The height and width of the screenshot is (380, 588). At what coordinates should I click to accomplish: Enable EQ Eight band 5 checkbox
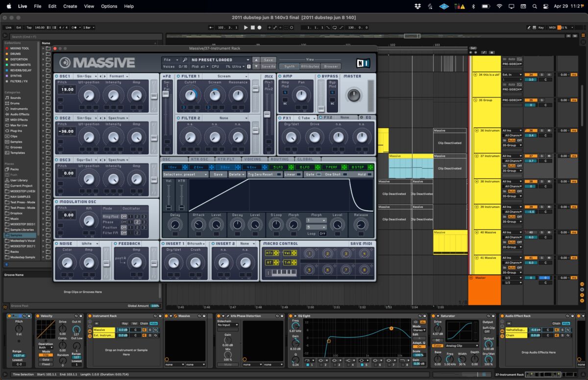(x=362, y=365)
